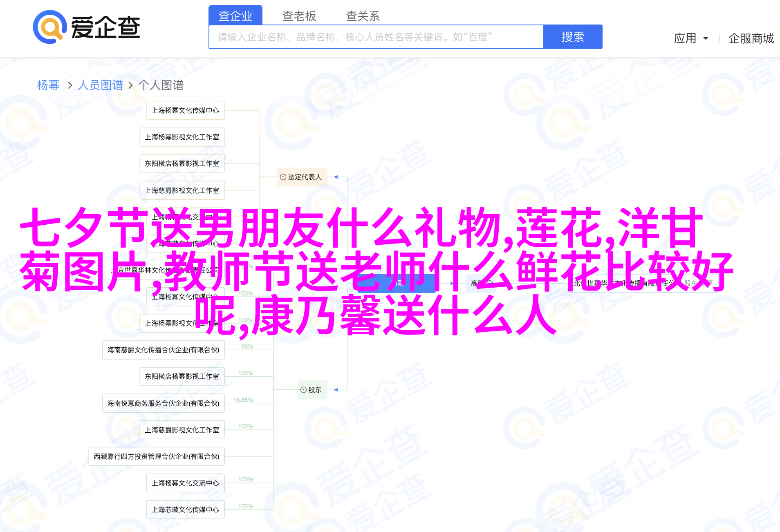Collapse the 法定代表人 node circle icon
780x532 pixels.
tap(283, 177)
